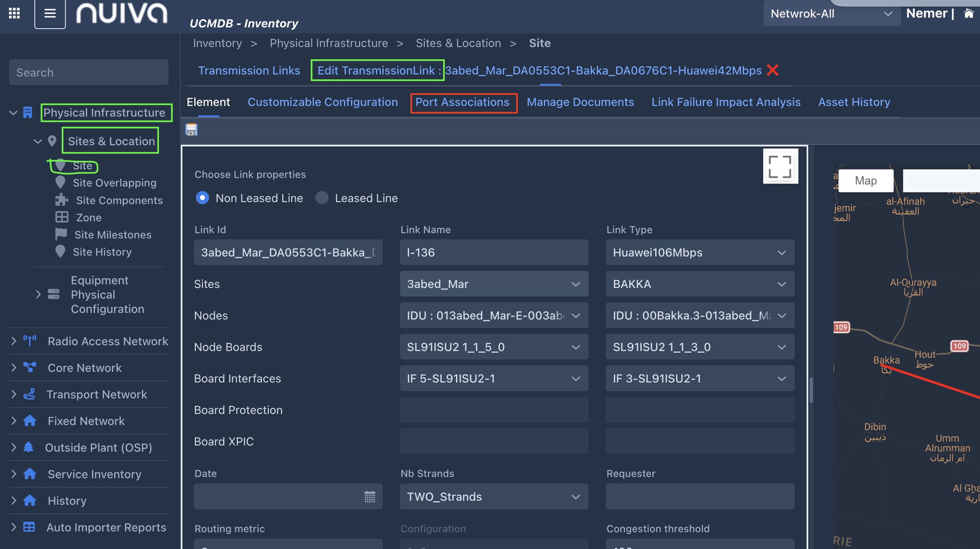
Task: Click the save disk icon in toolbar
Action: 191,130
